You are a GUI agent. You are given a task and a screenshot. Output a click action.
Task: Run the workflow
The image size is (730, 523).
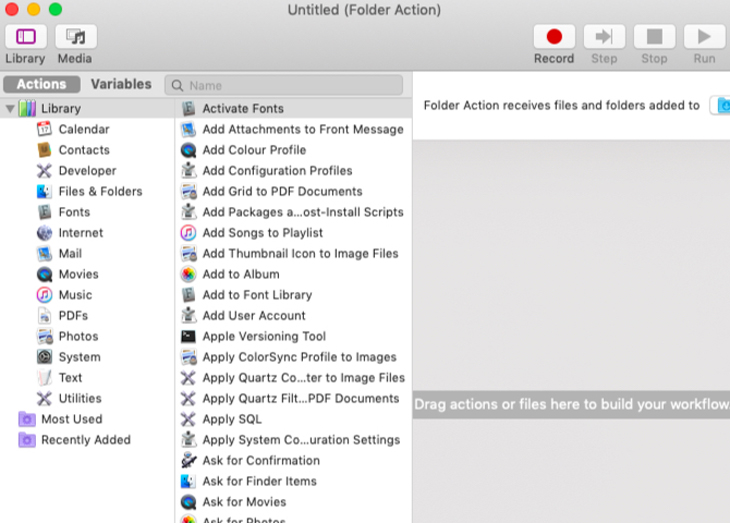(704, 36)
